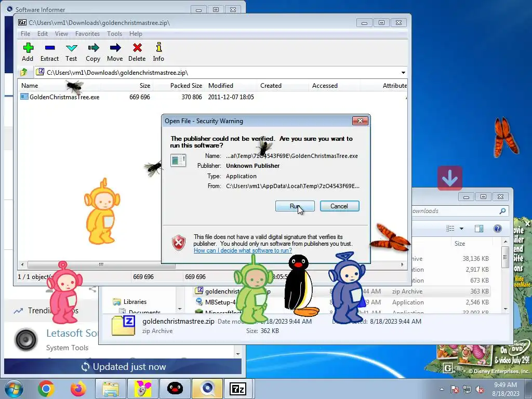Click the 'Updated just now' refresh bar
The width and height of the screenshot is (532, 399).
click(123, 367)
